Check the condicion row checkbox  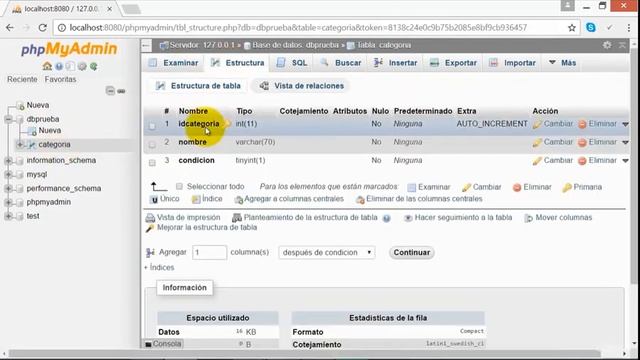(152, 163)
